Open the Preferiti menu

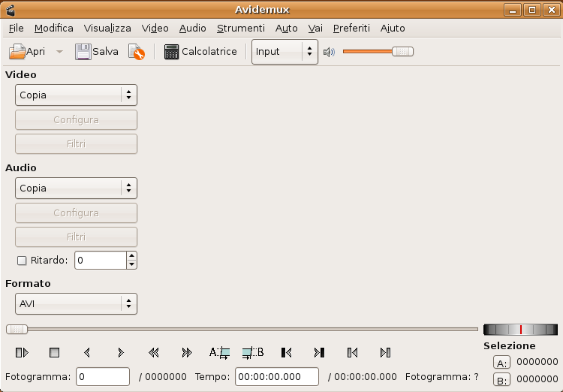351,28
